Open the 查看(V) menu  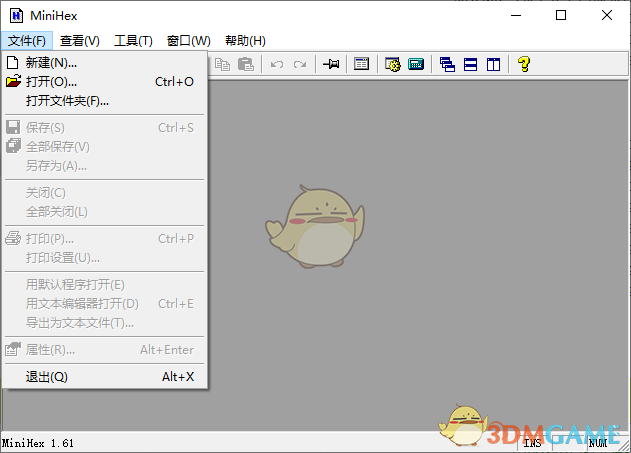(x=80, y=41)
